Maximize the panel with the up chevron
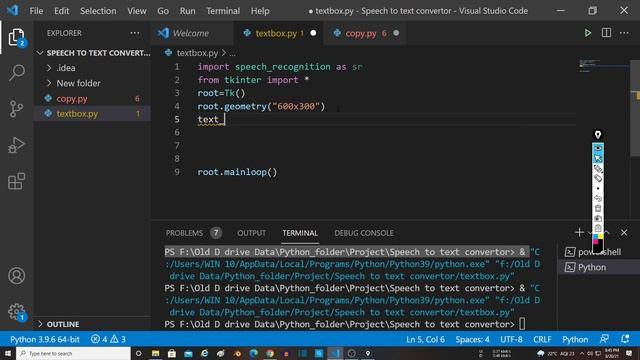The height and width of the screenshot is (360, 640). click(x=607, y=233)
